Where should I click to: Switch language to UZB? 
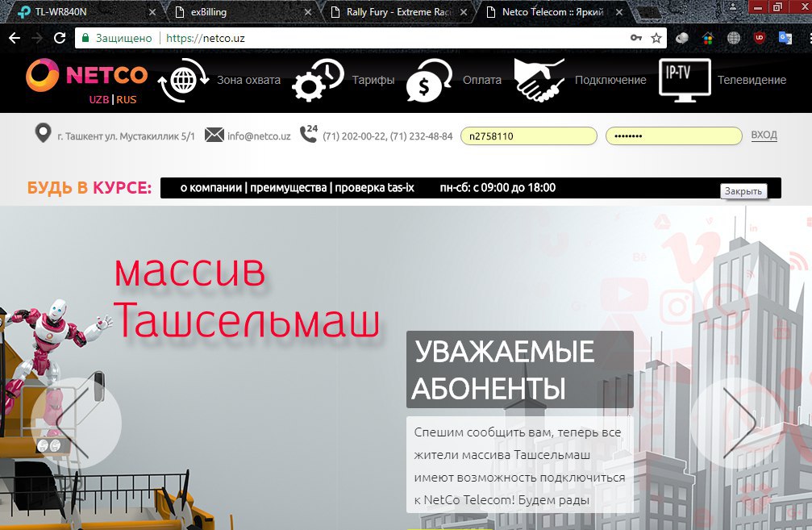[x=99, y=99]
